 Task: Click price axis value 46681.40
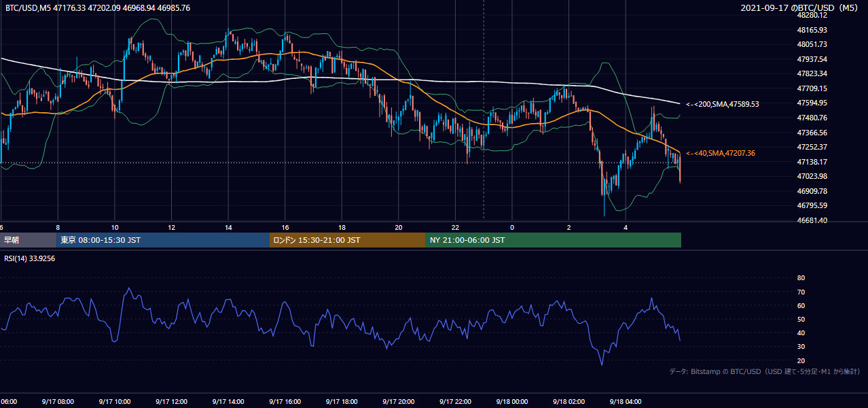point(812,220)
